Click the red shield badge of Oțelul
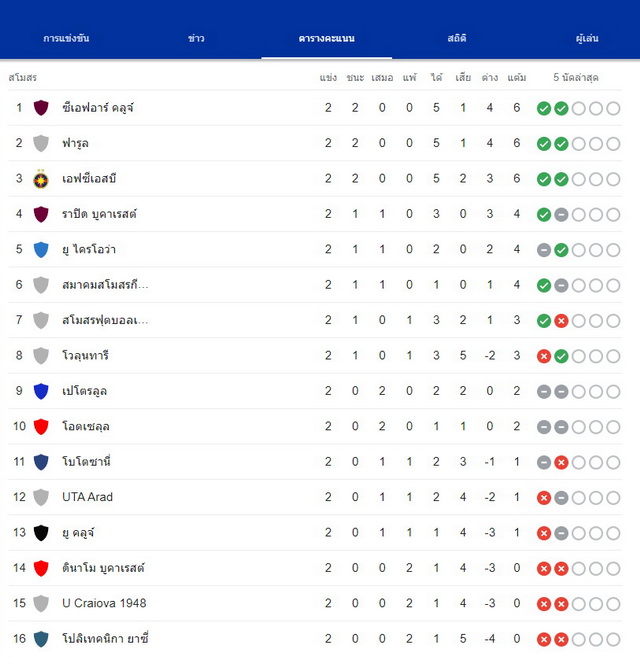This screenshot has height=664, width=640. point(41,426)
